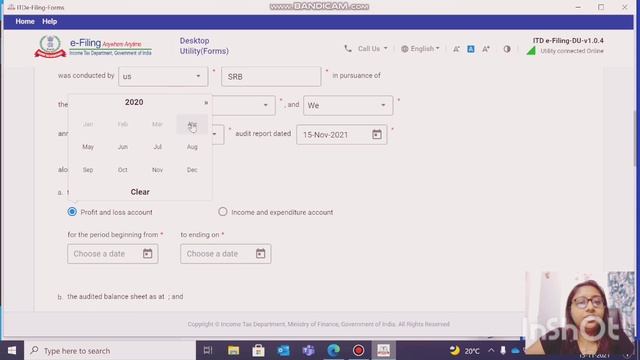This screenshot has width=640, height=360.
Task: Pick Nov in the month picker
Action: pos(158,170)
